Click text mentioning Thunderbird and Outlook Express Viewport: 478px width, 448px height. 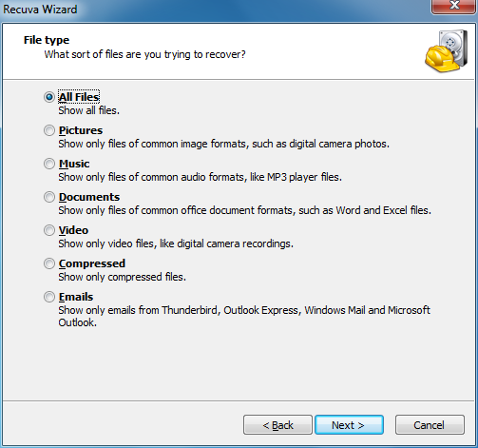tap(244, 316)
